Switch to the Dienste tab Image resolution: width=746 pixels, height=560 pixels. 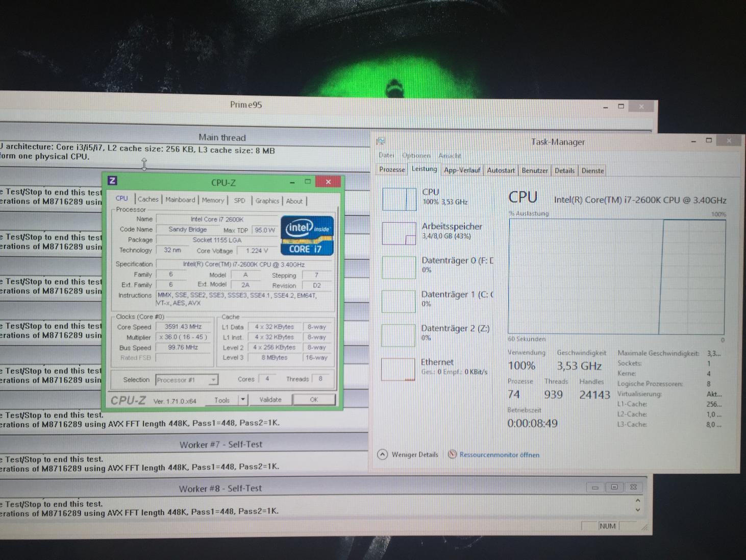tap(592, 171)
